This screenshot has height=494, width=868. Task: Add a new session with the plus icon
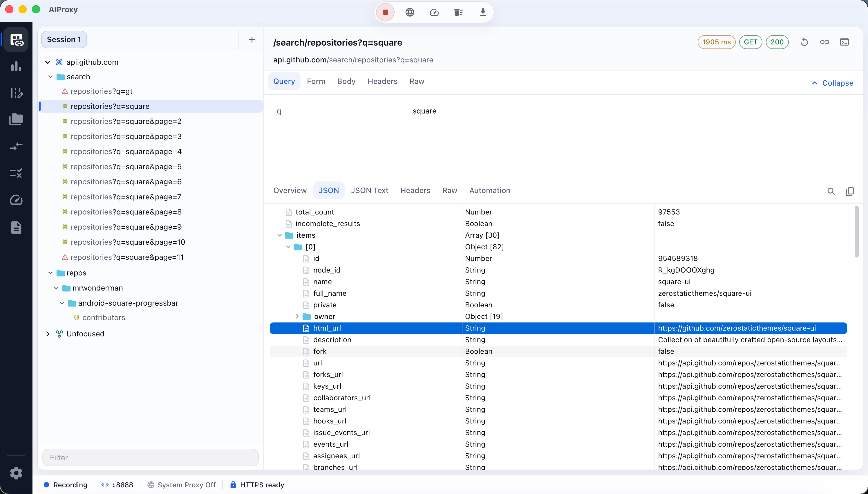pos(252,40)
